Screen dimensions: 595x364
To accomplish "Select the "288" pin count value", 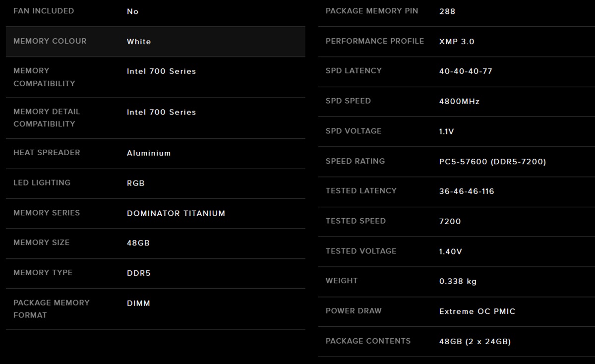I will click(447, 11).
